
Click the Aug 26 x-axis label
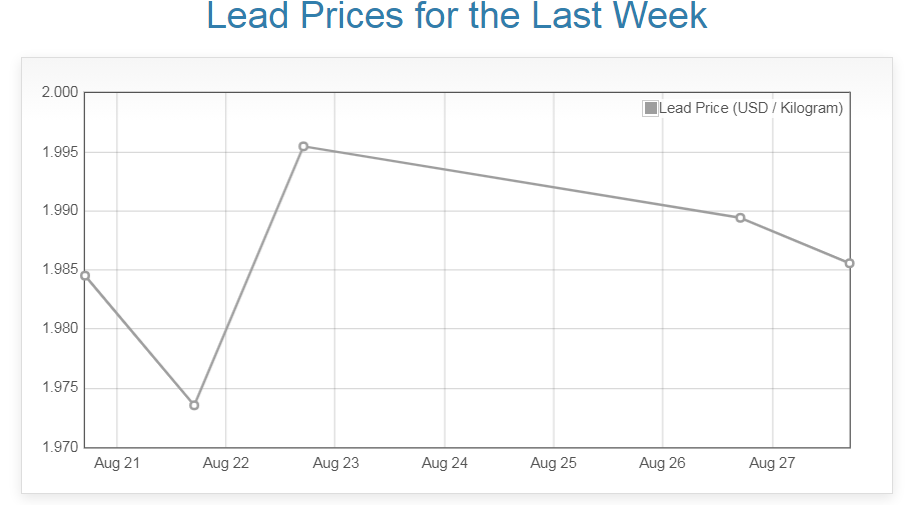click(x=662, y=463)
